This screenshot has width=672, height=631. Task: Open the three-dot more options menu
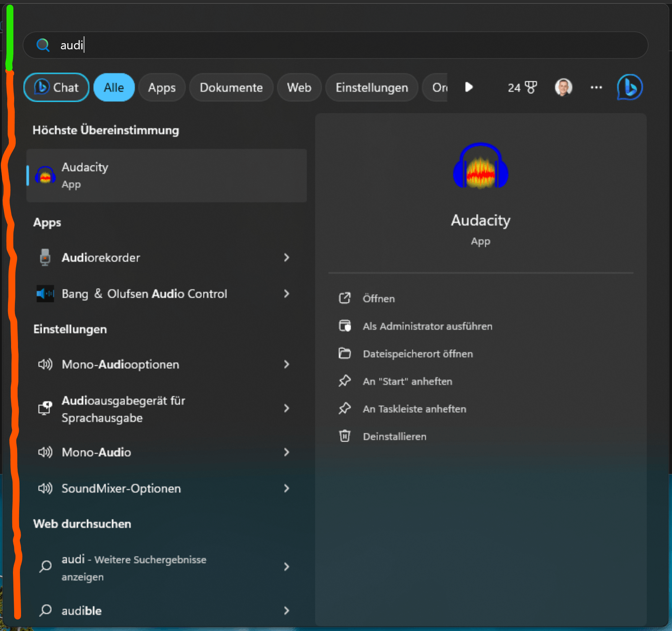[x=596, y=88]
